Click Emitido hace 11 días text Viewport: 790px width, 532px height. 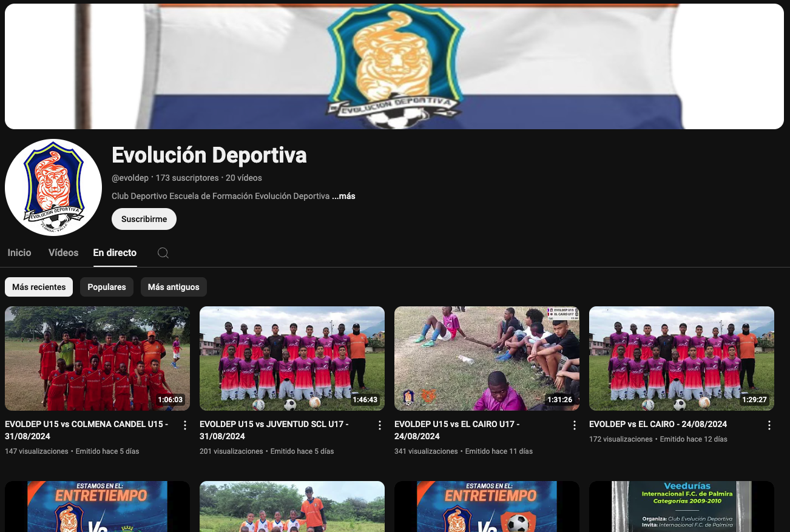[499, 451]
